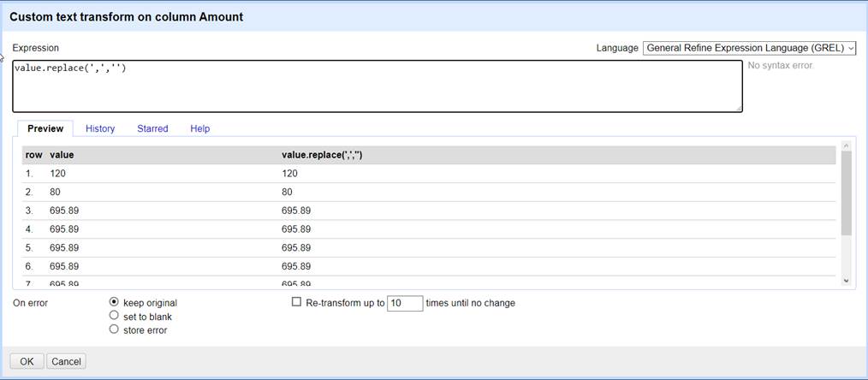The height and width of the screenshot is (380, 868).
Task: Show the Starred expressions tab
Action: pyautogui.click(x=152, y=128)
